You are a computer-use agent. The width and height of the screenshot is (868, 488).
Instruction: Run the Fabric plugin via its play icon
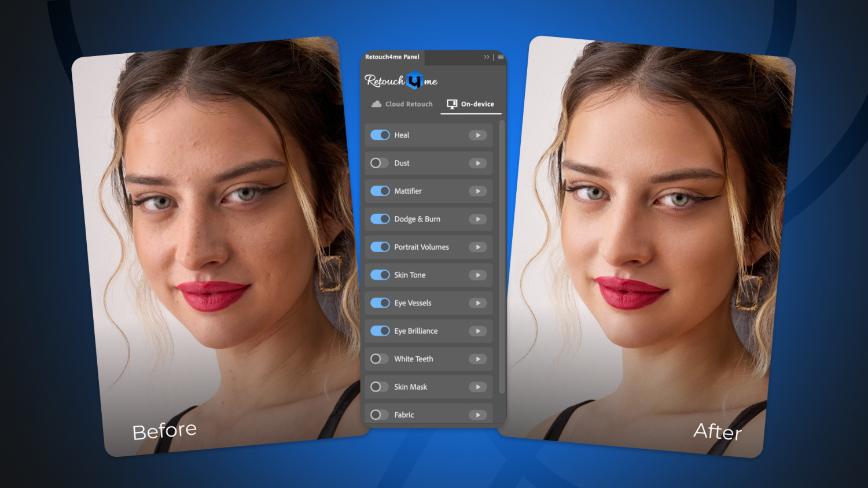click(x=477, y=415)
